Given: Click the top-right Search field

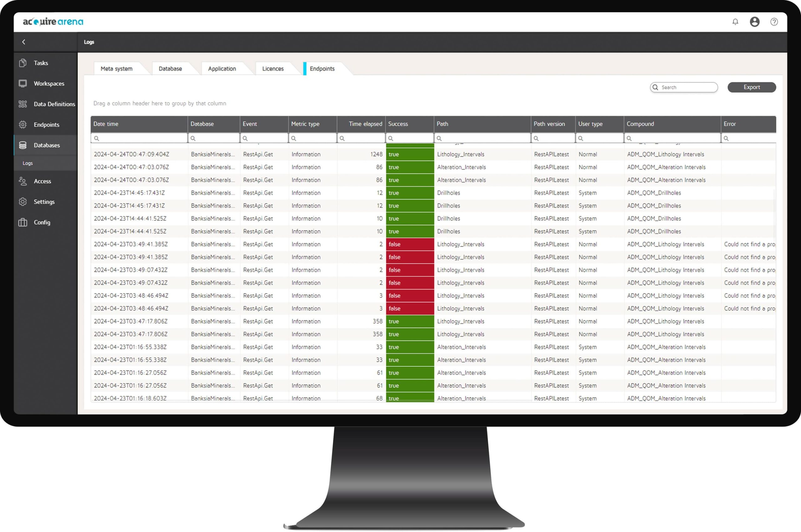Looking at the screenshot, I should [x=687, y=87].
